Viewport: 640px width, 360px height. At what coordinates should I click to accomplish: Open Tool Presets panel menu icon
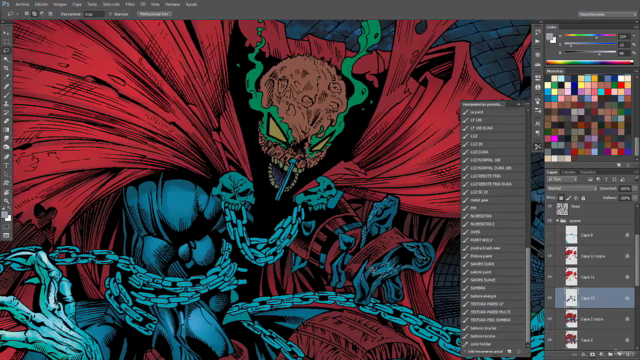click(527, 104)
